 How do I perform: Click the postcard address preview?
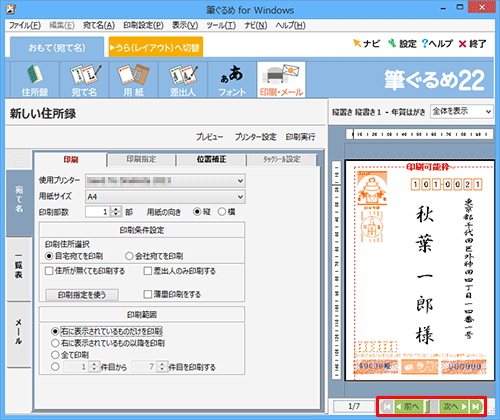click(x=419, y=270)
